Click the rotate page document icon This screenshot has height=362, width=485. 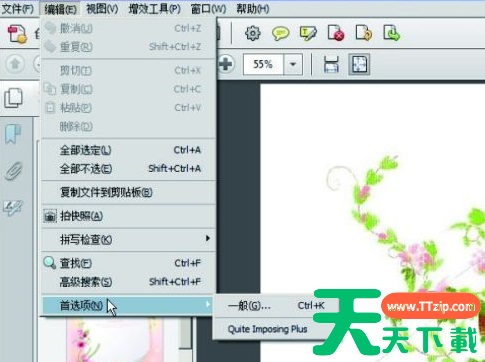tap(364, 33)
